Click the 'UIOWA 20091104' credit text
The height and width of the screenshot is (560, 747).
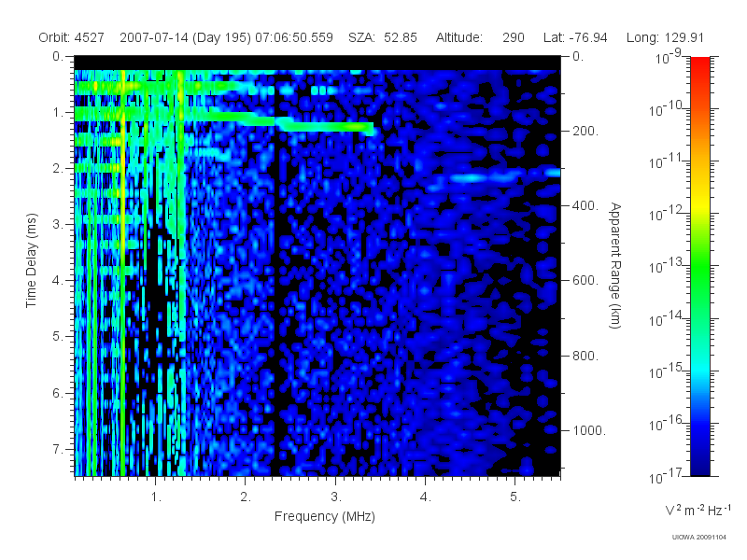[x=698, y=538]
